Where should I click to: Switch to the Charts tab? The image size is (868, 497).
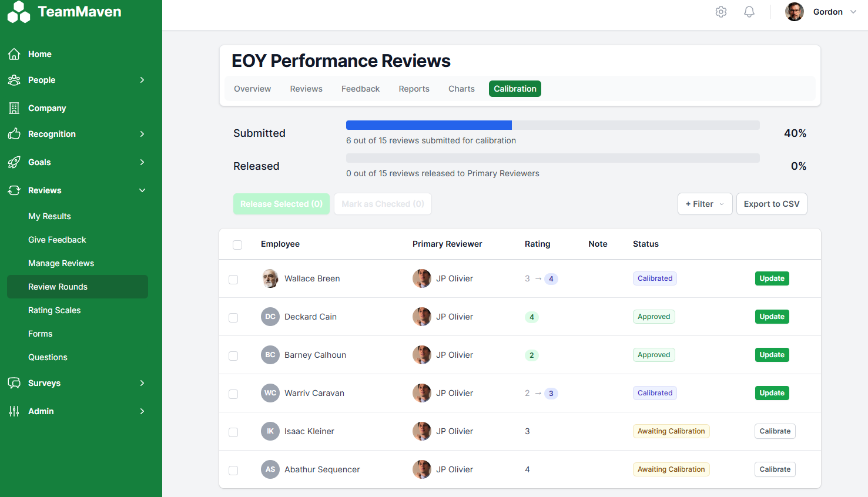(461, 89)
